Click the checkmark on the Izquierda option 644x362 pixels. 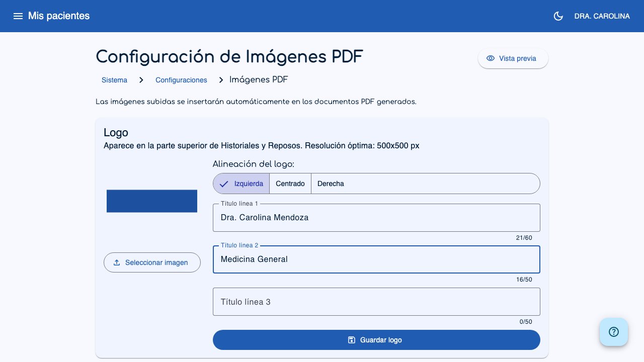(x=224, y=184)
